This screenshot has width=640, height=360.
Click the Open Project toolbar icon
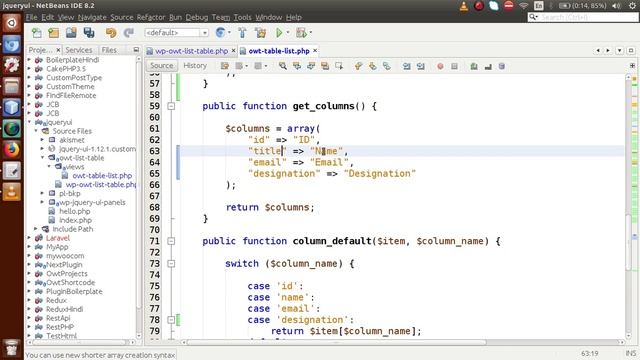[x=71, y=33]
